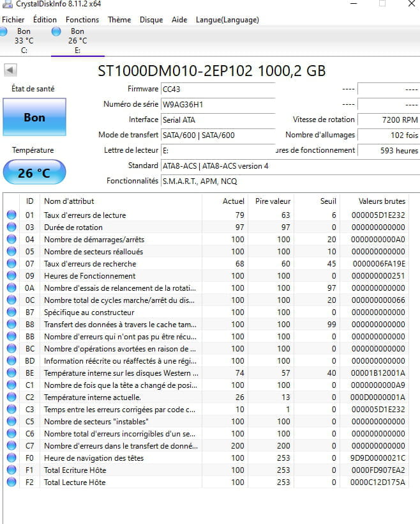Screen dimensions: 420x524
Task: Click the status orb for attribute F0
Action: [x=11, y=458]
